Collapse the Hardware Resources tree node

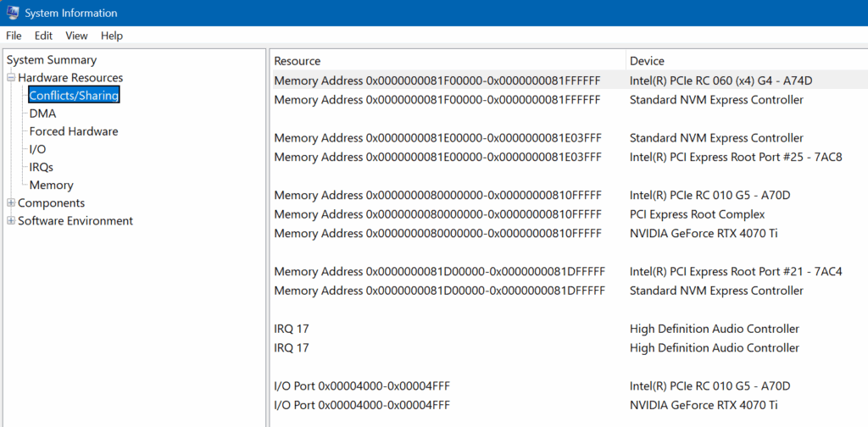[x=11, y=78]
